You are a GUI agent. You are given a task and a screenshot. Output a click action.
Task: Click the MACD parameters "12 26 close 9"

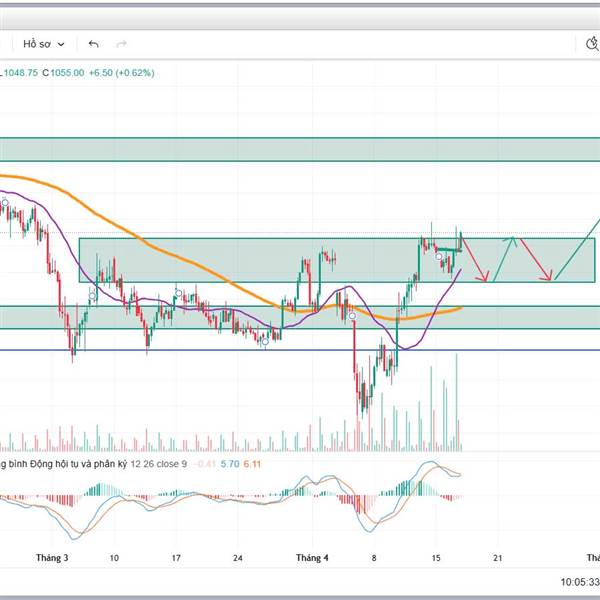pyautogui.click(x=159, y=464)
